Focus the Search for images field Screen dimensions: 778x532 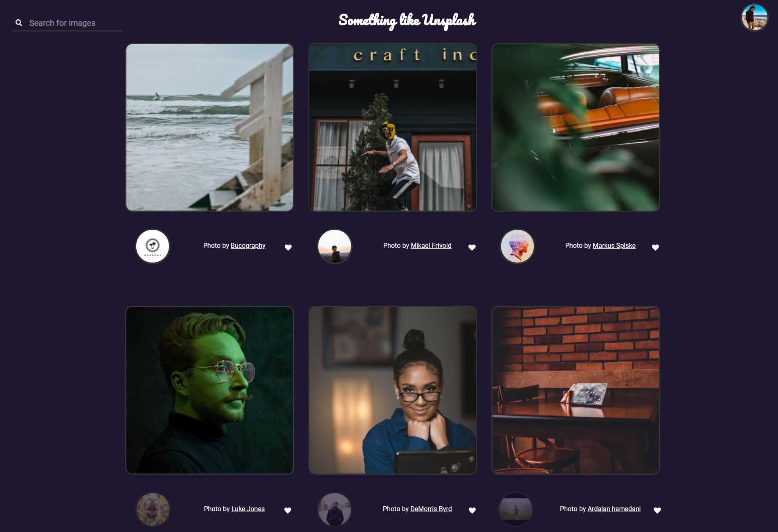pos(67,23)
